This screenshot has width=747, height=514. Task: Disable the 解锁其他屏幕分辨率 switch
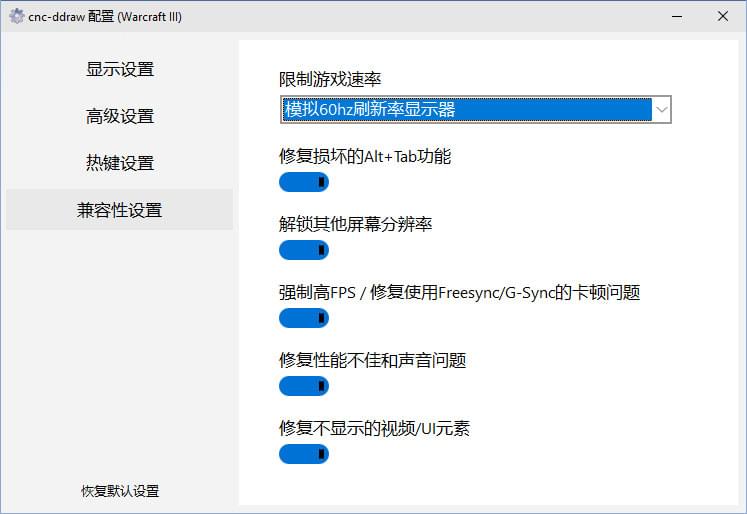click(x=304, y=250)
